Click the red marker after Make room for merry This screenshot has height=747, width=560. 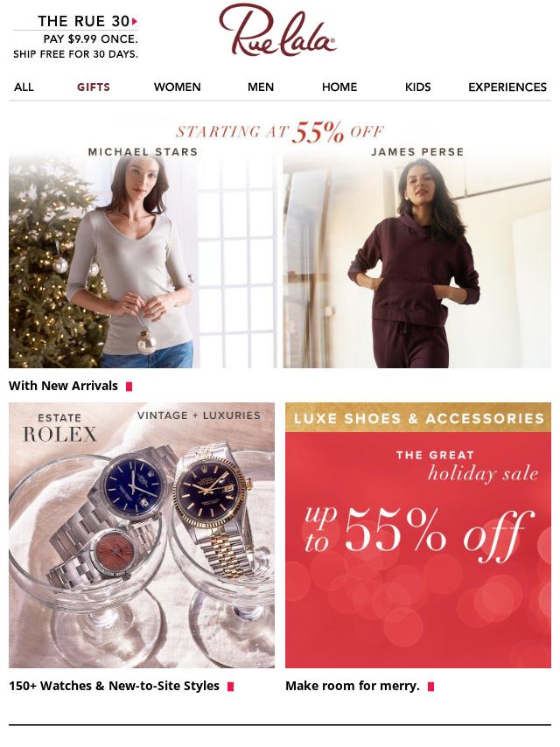point(430,687)
